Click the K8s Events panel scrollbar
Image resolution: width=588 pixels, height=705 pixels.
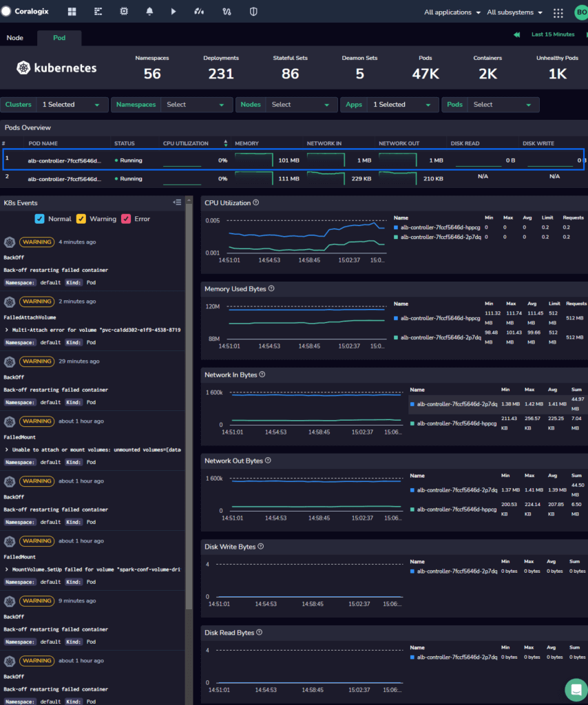pyautogui.click(x=189, y=405)
